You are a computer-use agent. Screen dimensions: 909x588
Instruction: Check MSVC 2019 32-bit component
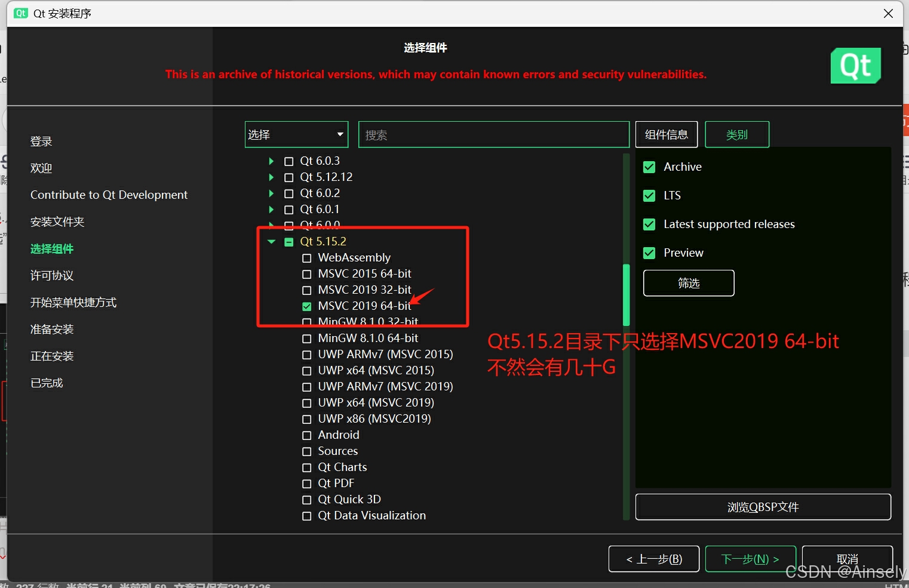(307, 290)
